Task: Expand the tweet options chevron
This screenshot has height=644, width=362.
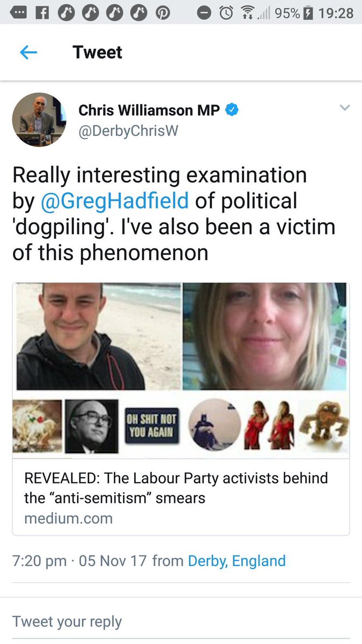Action: click(x=345, y=108)
